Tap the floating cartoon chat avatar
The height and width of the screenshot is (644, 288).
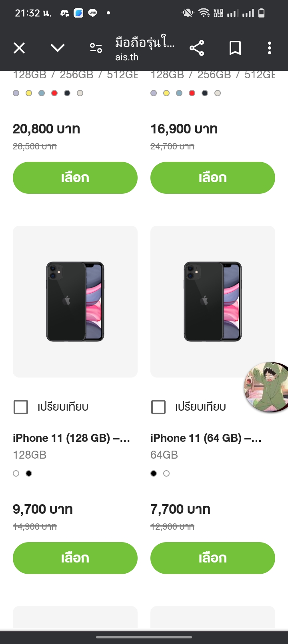tap(266, 387)
